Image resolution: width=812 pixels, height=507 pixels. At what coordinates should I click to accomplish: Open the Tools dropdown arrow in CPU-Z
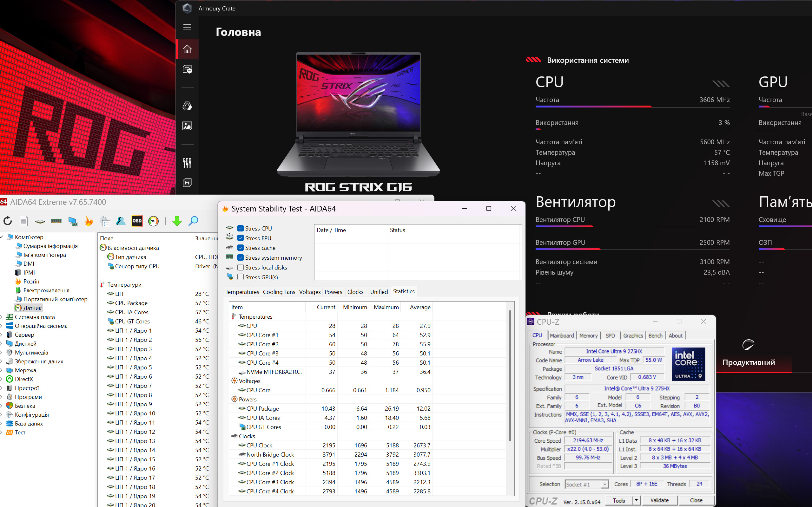pos(636,500)
